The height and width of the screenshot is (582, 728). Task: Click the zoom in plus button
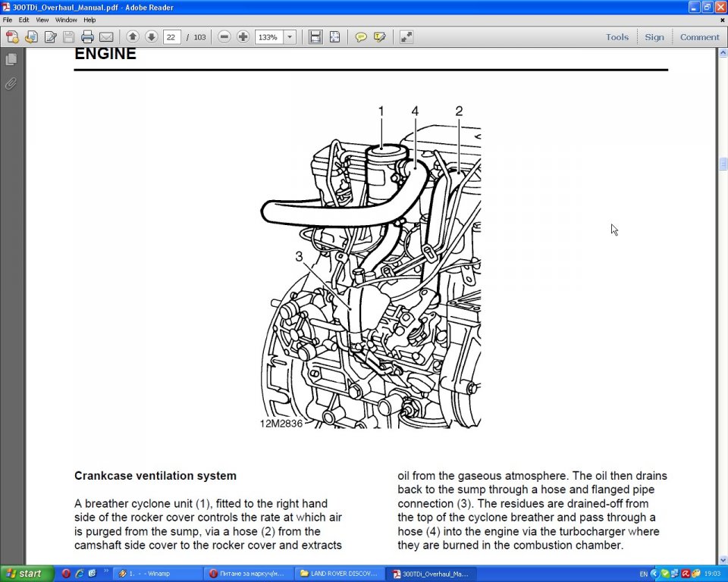pos(243,37)
